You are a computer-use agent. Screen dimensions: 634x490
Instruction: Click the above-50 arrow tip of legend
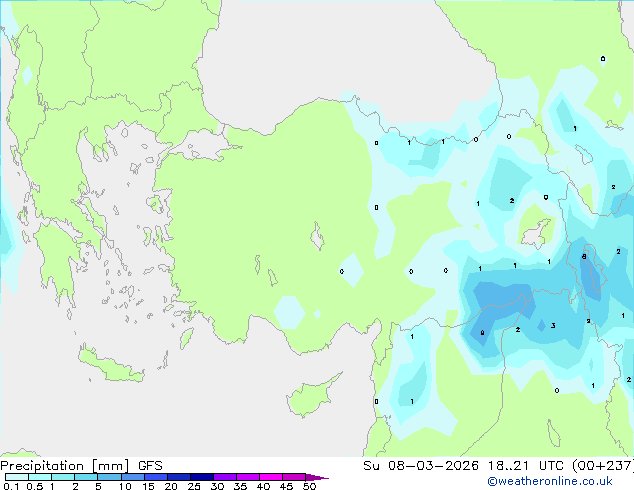pyautogui.click(x=317, y=477)
